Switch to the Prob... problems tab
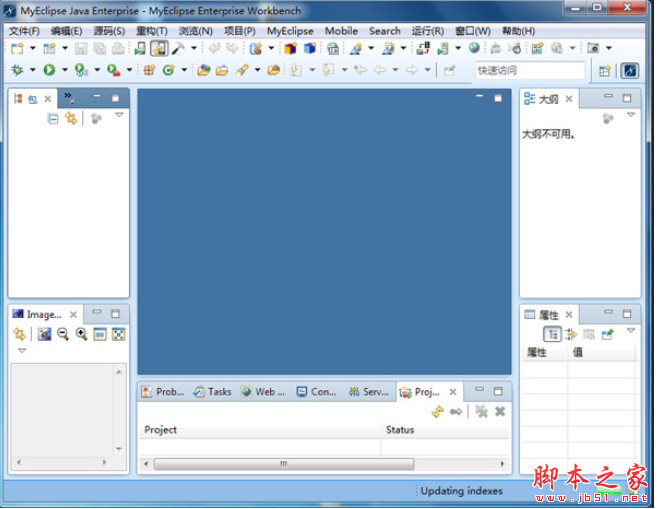 (x=163, y=392)
